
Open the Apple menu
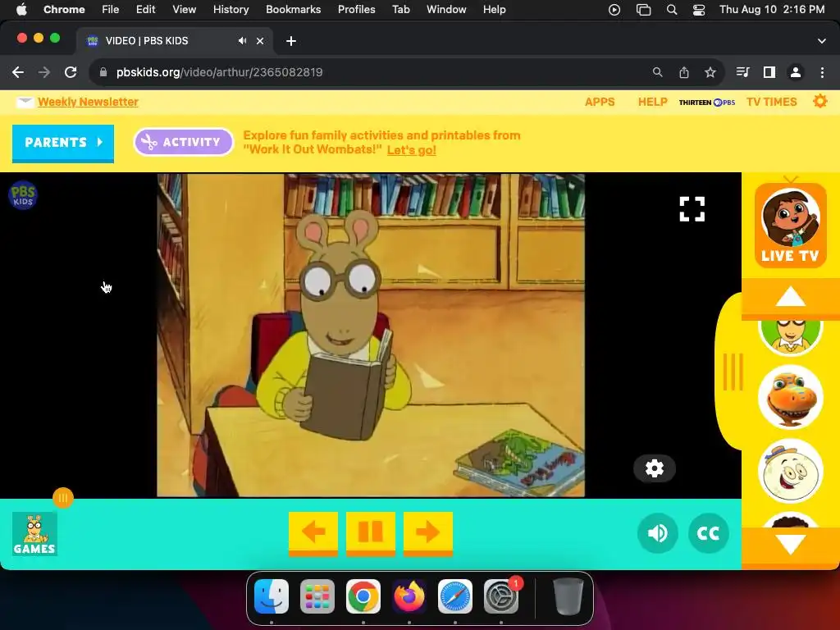tap(21, 9)
